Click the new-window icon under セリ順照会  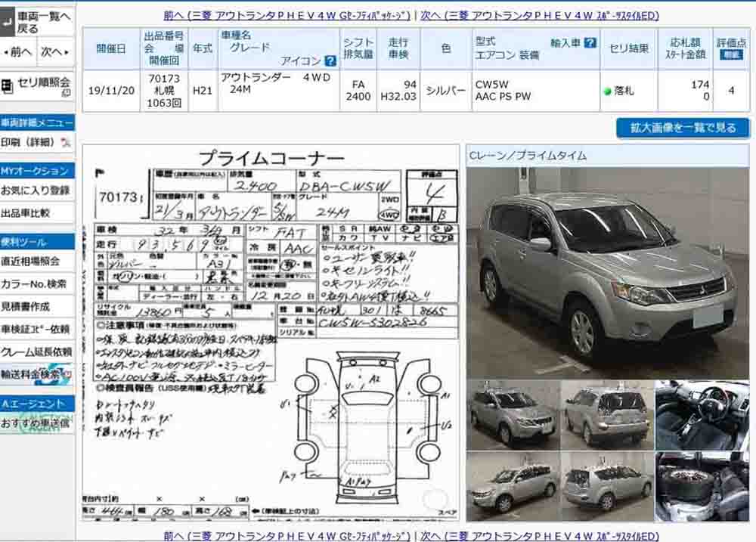coord(66,93)
